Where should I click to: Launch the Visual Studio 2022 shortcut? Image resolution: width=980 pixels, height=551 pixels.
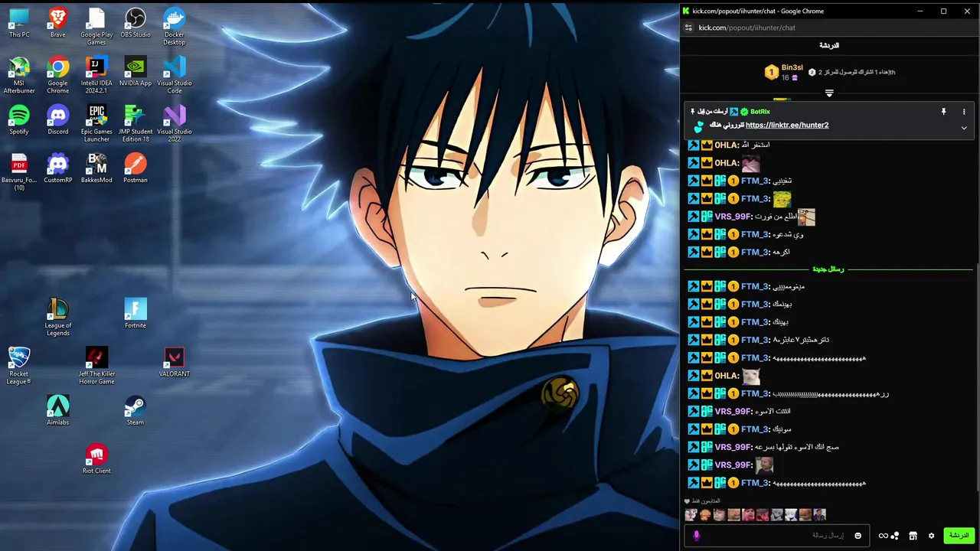coord(175,123)
